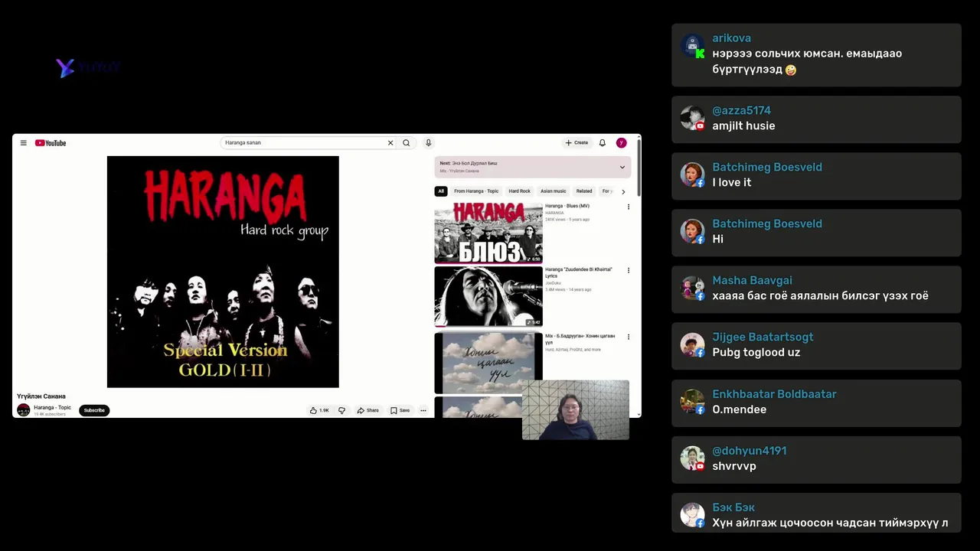Image resolution: width=980 pixels, height=551 pixels.
Task: Click the arikova commenter avatar
Action: (692, 46)
